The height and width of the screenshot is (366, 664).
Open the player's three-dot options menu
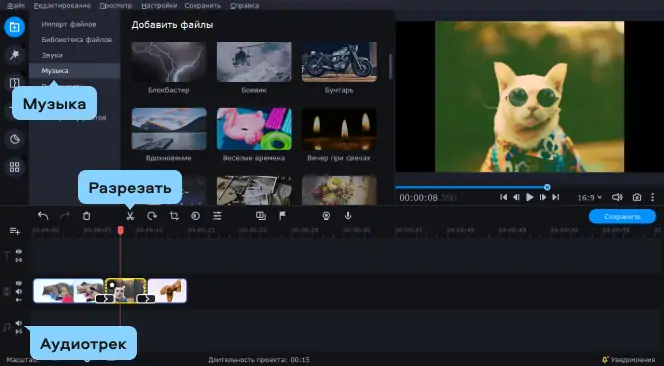pyautogui.click(x=653, y=197)
